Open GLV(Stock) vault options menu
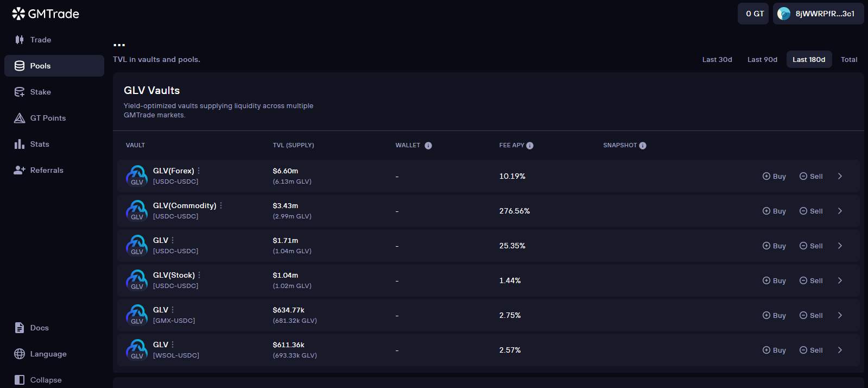The image size is (868, 388). [x=199, y=275]
